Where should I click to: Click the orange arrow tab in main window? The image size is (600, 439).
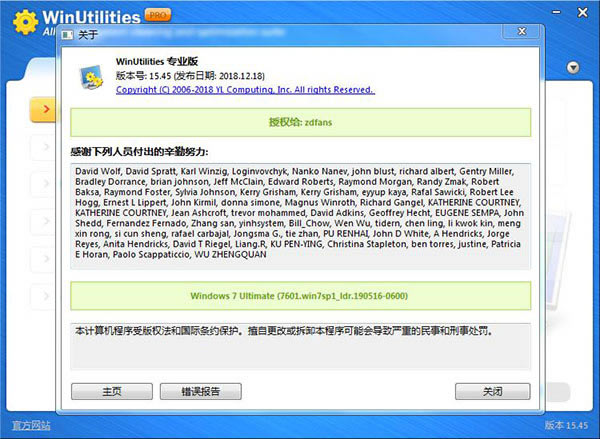(x=43, y=109)
